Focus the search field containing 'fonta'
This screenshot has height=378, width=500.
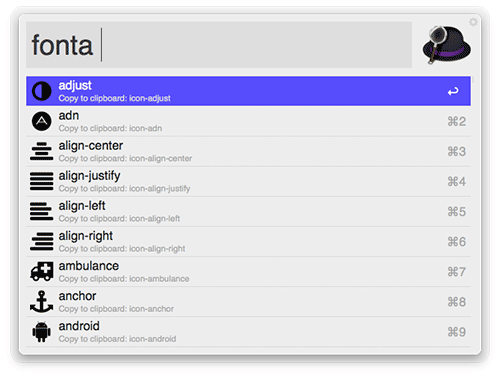[x=219, y=45]
